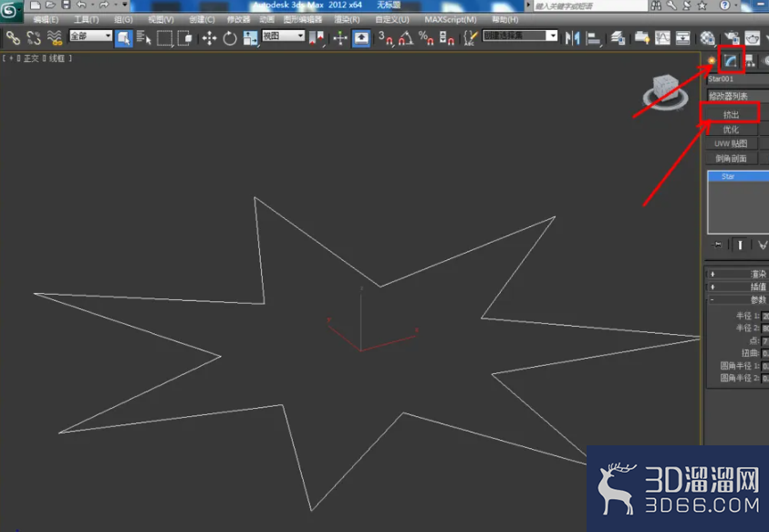Open the 3ds Max application menu logo
This screenshot has height=532, width=769.
click(9, 10)
